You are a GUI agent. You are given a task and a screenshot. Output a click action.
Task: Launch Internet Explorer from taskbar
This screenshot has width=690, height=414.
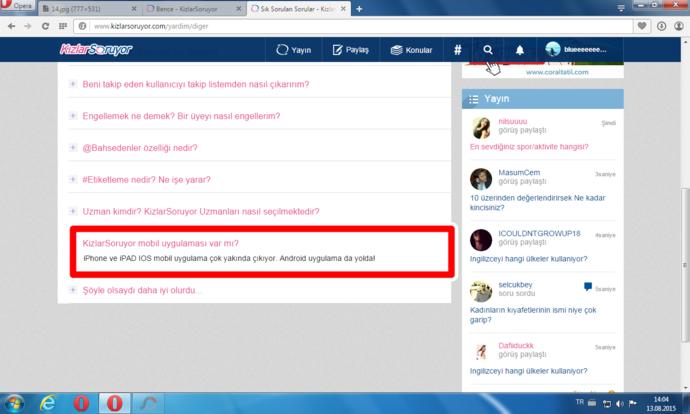click(x=48, y=403)
